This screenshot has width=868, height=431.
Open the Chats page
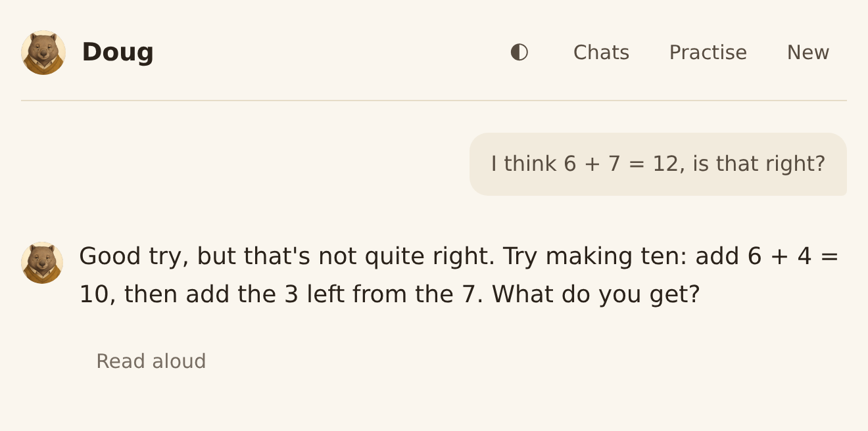[601, 53]
